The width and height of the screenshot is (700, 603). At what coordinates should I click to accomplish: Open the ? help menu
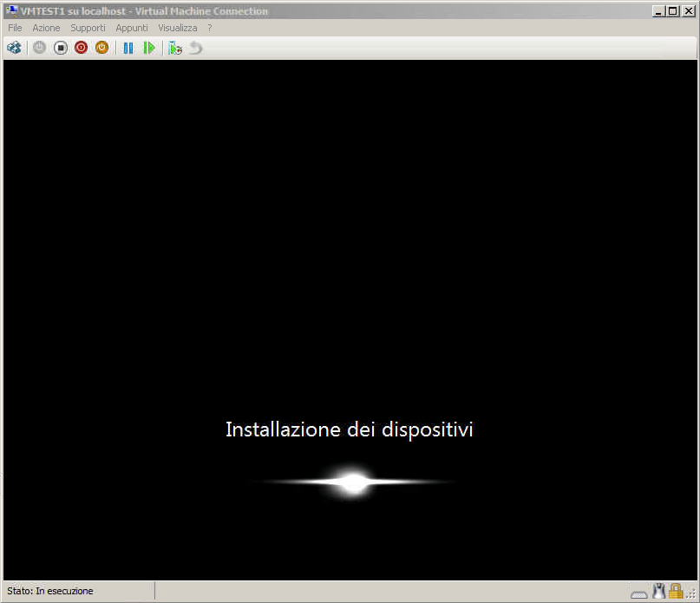[210, 28]
